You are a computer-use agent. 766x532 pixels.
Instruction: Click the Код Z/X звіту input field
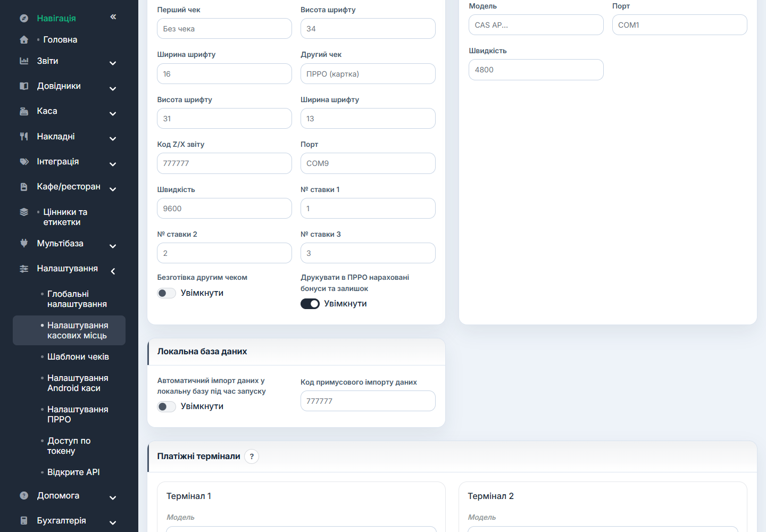pos(224,163)
